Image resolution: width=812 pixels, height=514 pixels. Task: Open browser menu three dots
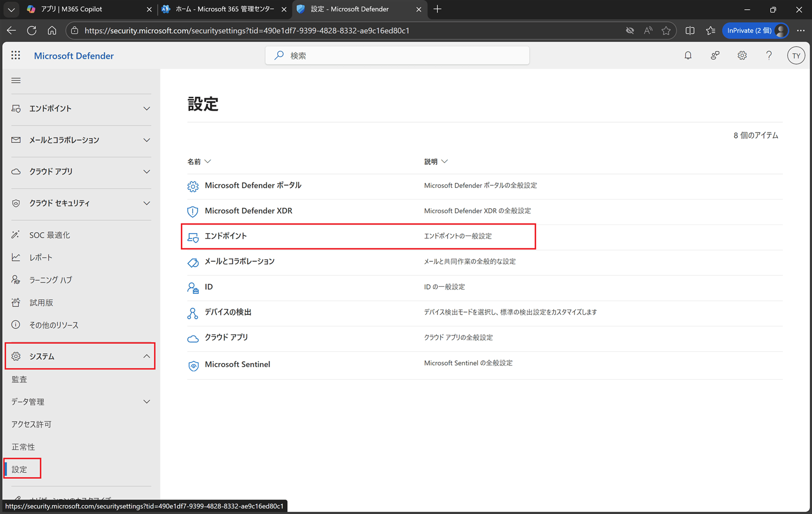801,31
